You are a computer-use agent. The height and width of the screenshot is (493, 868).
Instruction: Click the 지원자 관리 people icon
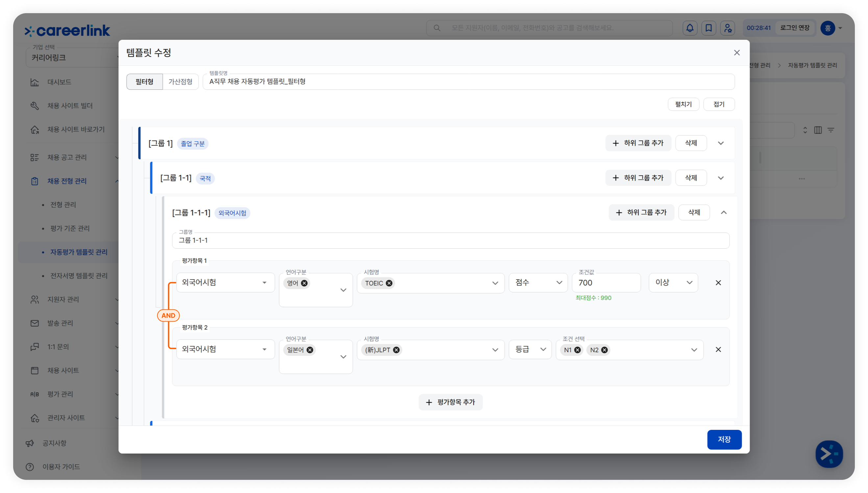pyautogui.click(x=35, y=299)
